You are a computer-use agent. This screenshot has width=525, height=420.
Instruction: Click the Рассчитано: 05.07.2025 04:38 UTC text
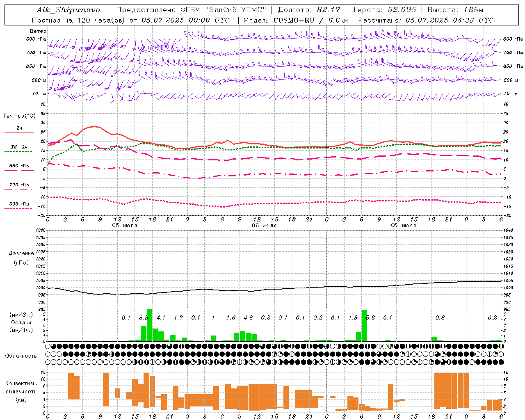click(x=426, y=20)
